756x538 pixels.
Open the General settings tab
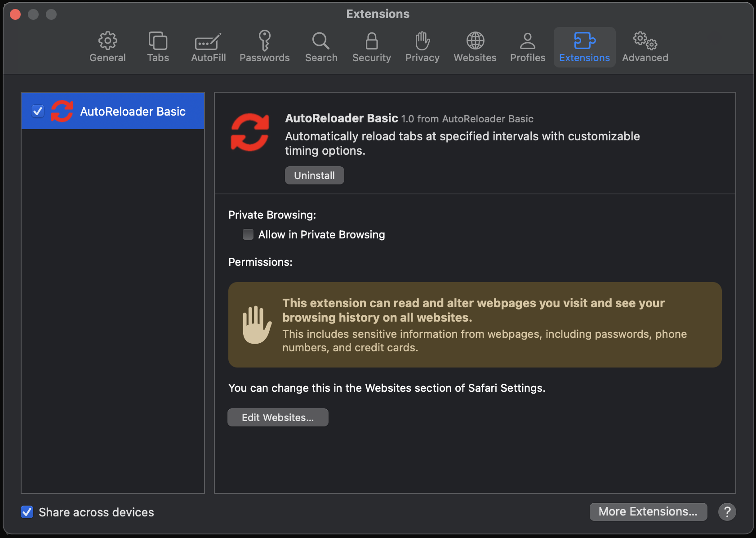pyautogui.click(x=107, y=47)
